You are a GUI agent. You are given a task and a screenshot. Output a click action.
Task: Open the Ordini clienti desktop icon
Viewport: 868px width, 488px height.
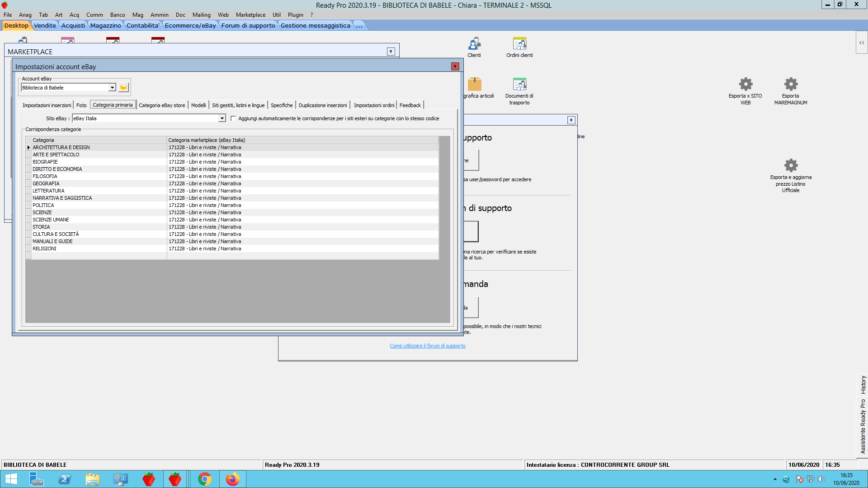(519, 47)
